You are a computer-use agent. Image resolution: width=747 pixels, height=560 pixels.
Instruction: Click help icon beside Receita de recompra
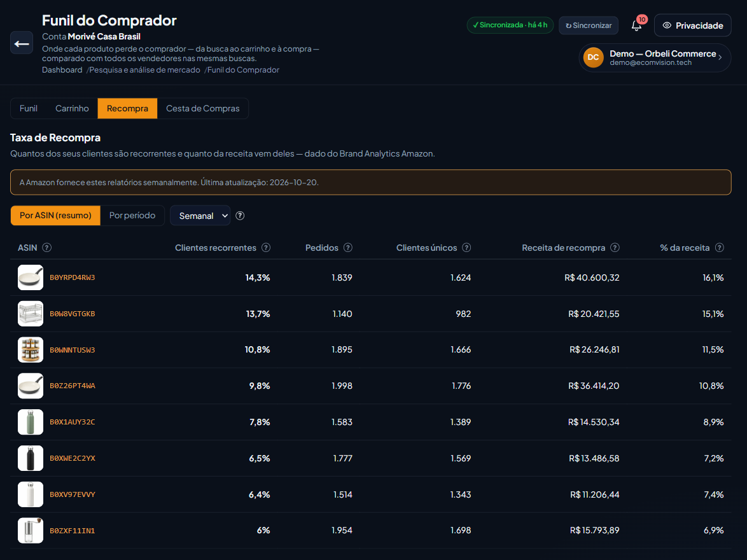click(615, 248)
